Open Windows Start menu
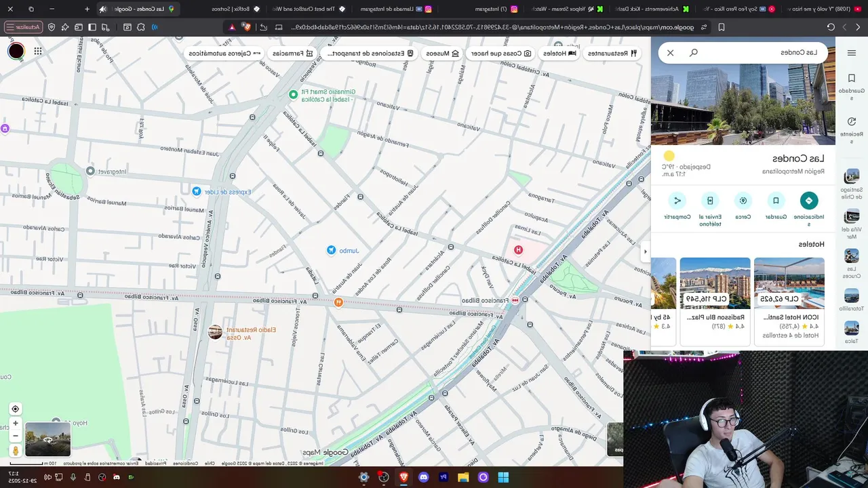The width and height of the screenshot is (868, 488). point(502,477)
